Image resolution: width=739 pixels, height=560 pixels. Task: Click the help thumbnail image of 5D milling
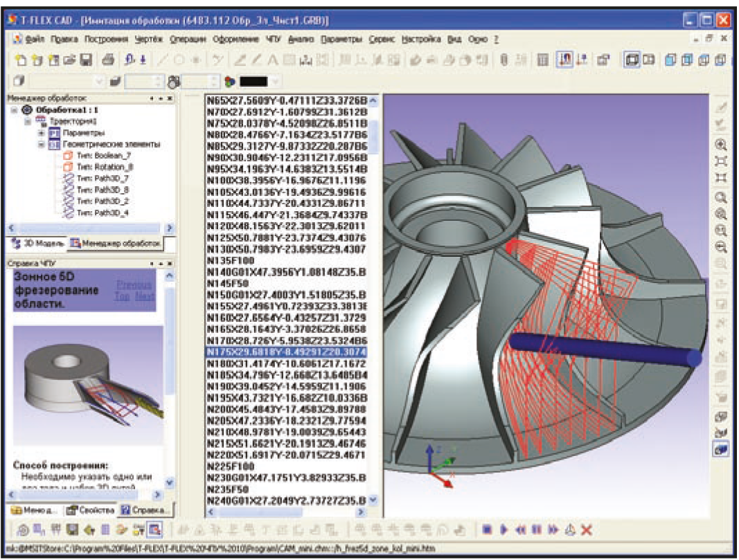pos(88,386)
